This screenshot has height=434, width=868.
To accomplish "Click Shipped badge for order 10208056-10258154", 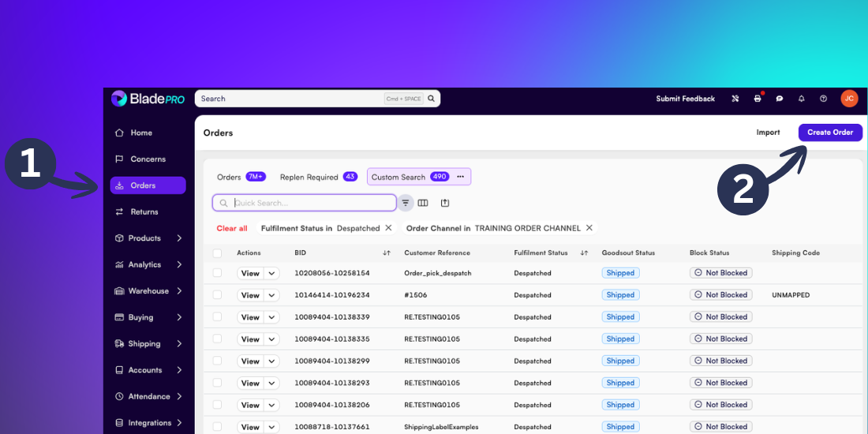I will pyautogui.click(x=620, y=273).
